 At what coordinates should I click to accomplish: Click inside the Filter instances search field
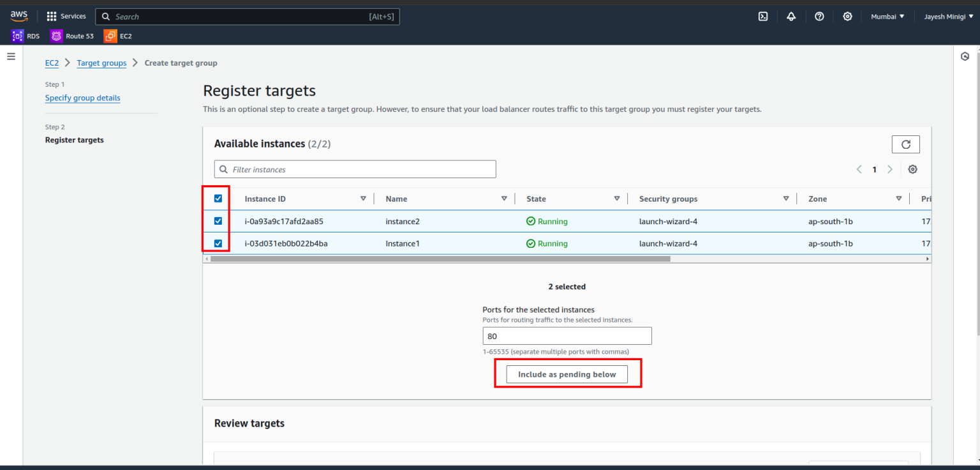(x=355, y=169)
